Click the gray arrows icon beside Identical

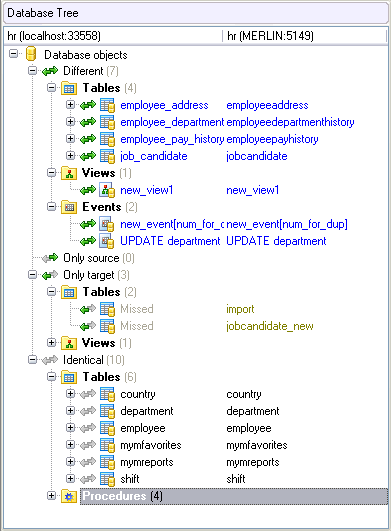click(50, 360)
